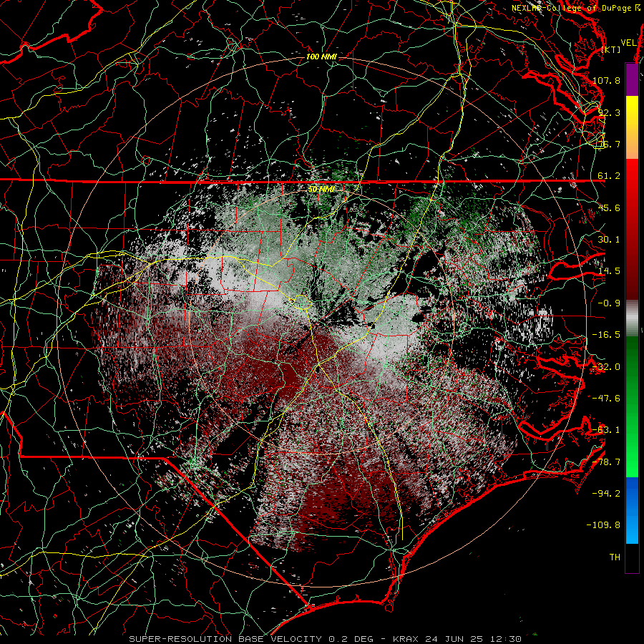Screen dimensions: 644x644
Task: Click the -63.1 legend value
Action: coord(606,430)
